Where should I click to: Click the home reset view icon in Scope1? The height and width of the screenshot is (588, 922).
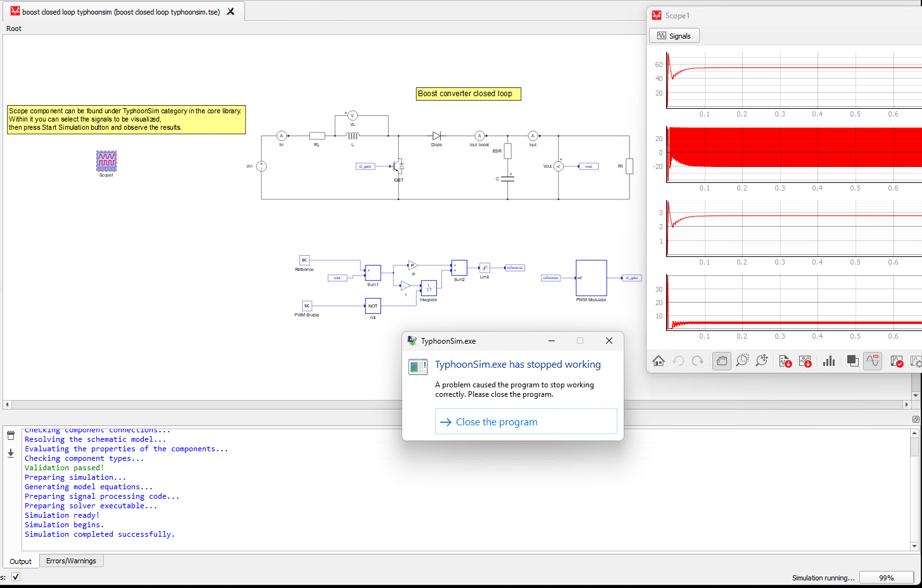659,361
